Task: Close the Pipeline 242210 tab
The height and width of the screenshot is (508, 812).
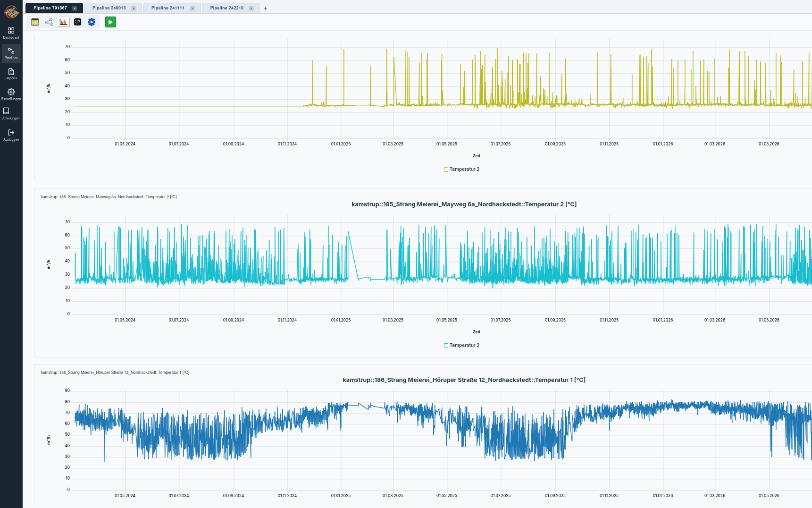Action: pos(251,8)
